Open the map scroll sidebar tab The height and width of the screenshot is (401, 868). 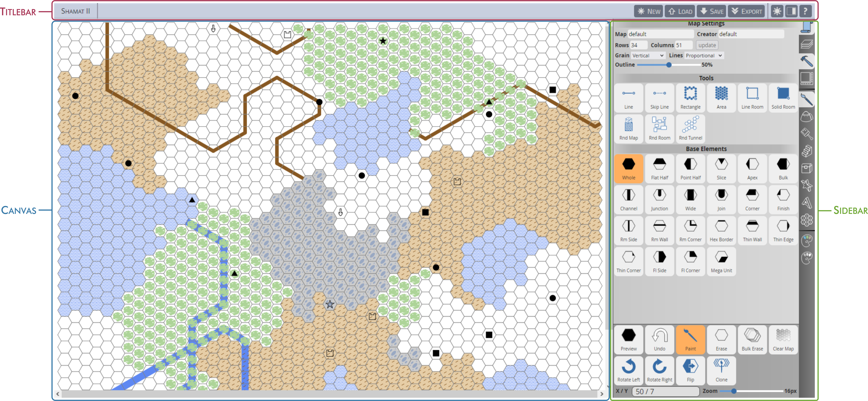point(806,27)
